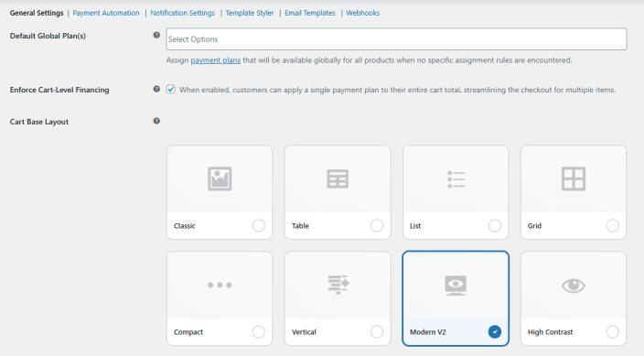This screenshot has width=644, height=356.
Task: Click the Enforce Cart-Level Financing label
Action: [59, 90]
